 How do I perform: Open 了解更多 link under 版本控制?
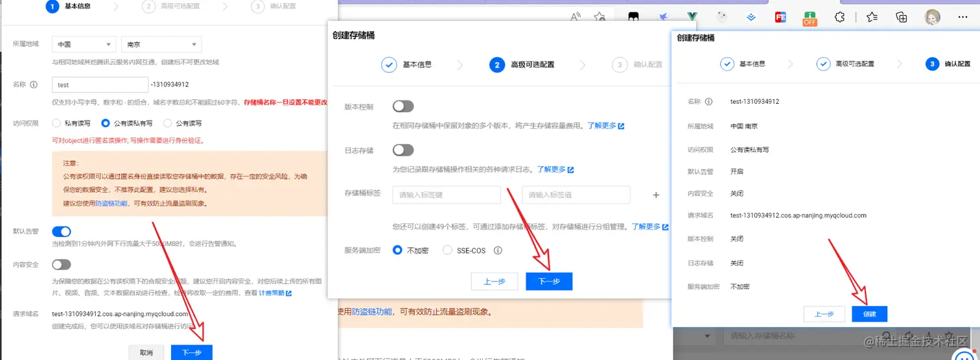coord(606,125)
